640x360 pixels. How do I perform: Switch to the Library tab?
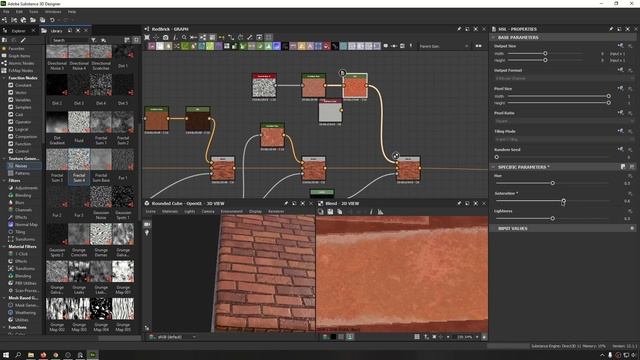(x=56, y=31)
